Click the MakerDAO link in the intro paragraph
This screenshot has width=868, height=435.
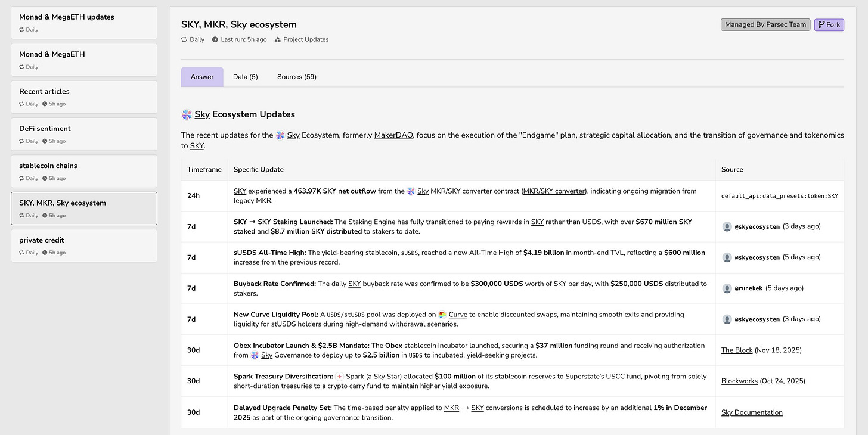[x=393, y=135]
